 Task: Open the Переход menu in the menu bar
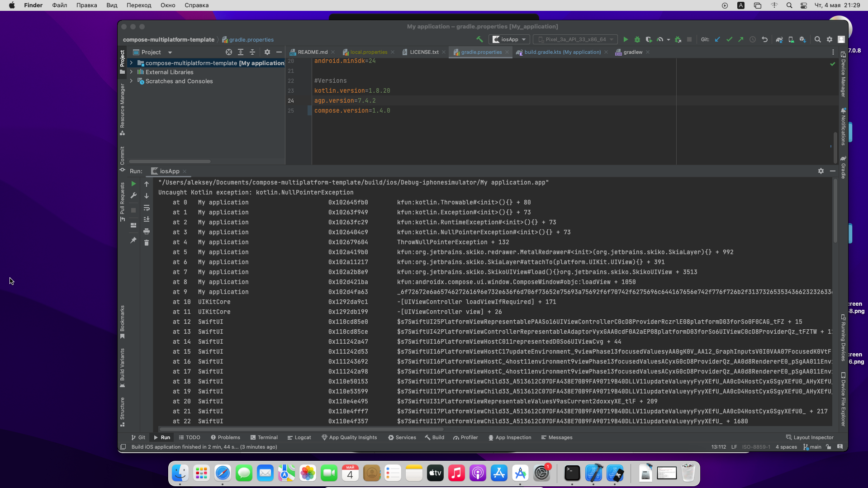138,5
